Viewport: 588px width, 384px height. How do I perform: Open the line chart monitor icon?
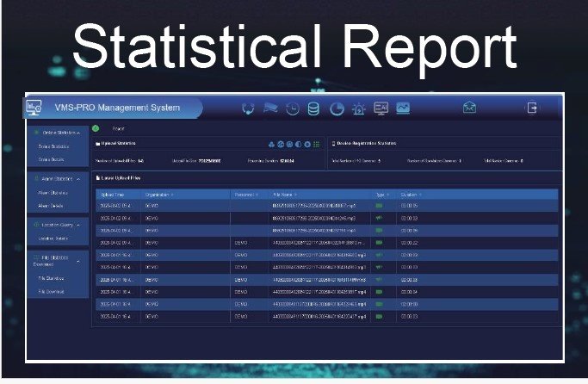pyautogui.click(x=403, y=108)
